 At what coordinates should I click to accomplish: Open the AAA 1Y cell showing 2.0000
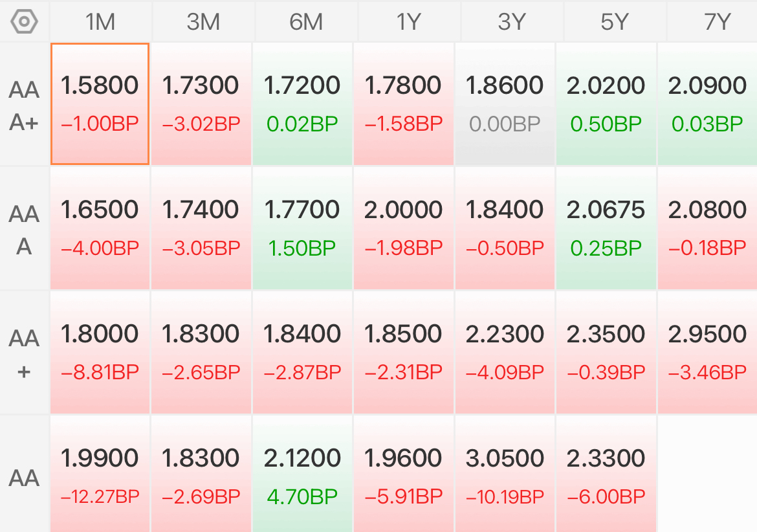(x=404, y=228)
